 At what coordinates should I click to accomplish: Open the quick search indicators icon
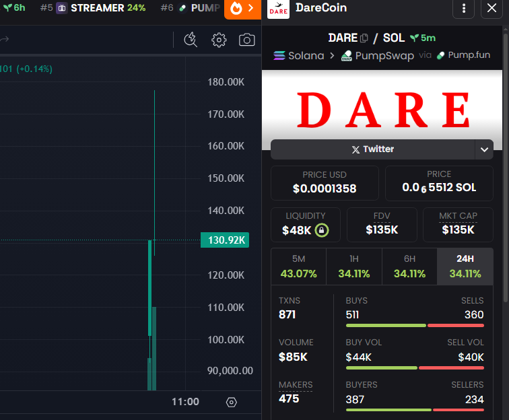[191, 40]
